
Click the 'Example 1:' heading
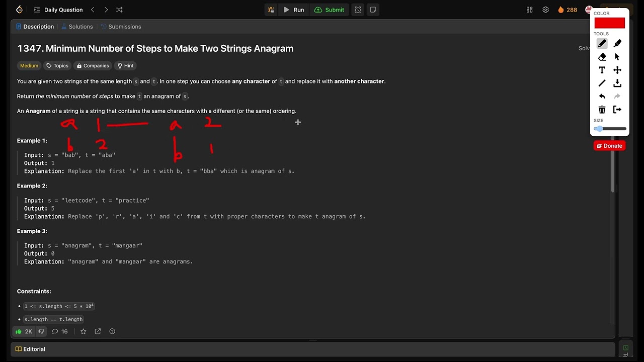(x=32, y=141)
